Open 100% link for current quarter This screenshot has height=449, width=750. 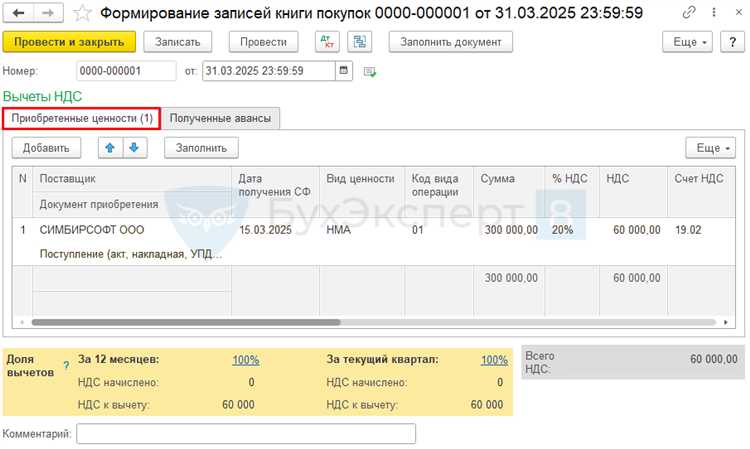pos(494,360)
